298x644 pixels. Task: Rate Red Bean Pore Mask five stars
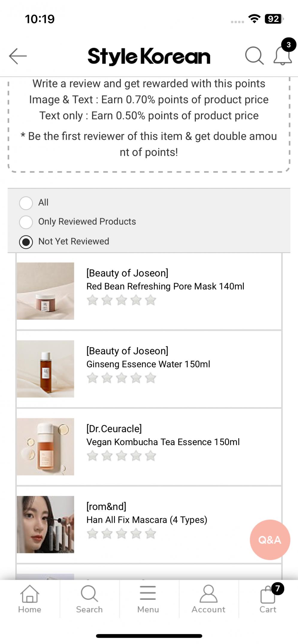click(150, 300)
